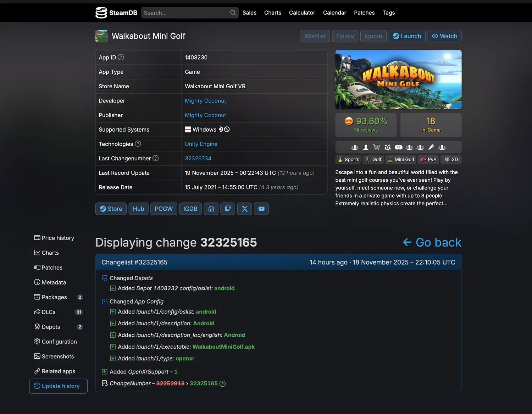Click the help icon beside Last Changenumber
This screenshot has height=414, width=532.
point(155,158)
